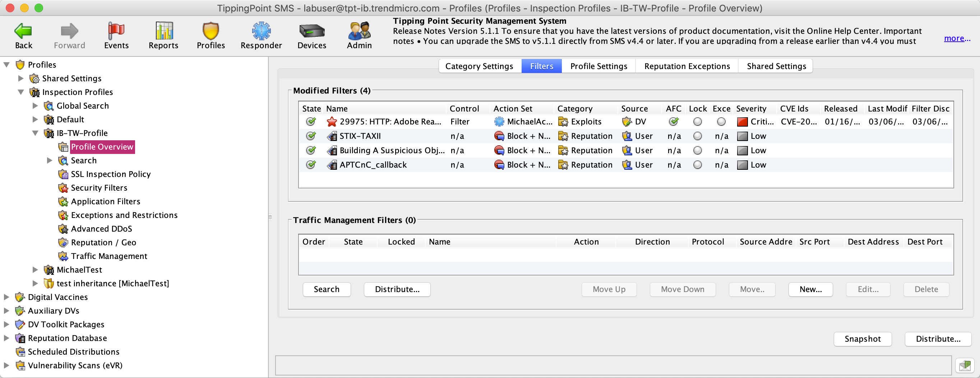
Task: Click the Snapshot button
Action: pyautogui.click(x=863, y=339)
